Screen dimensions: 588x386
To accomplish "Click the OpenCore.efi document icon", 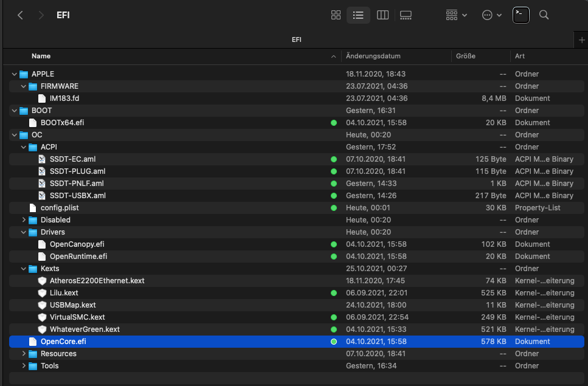I will pos(33,342).
